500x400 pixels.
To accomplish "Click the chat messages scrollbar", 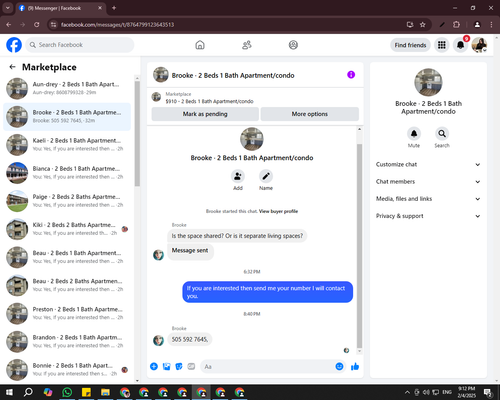I will (x=359, y=246).
